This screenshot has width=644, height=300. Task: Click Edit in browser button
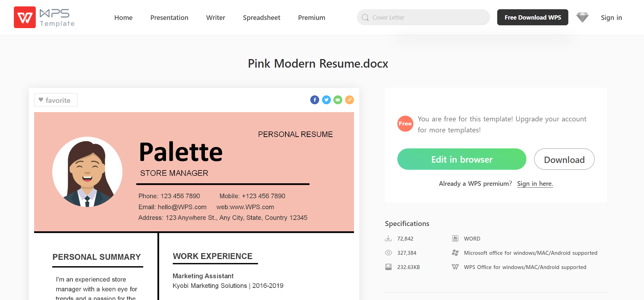tap(462, 159)
